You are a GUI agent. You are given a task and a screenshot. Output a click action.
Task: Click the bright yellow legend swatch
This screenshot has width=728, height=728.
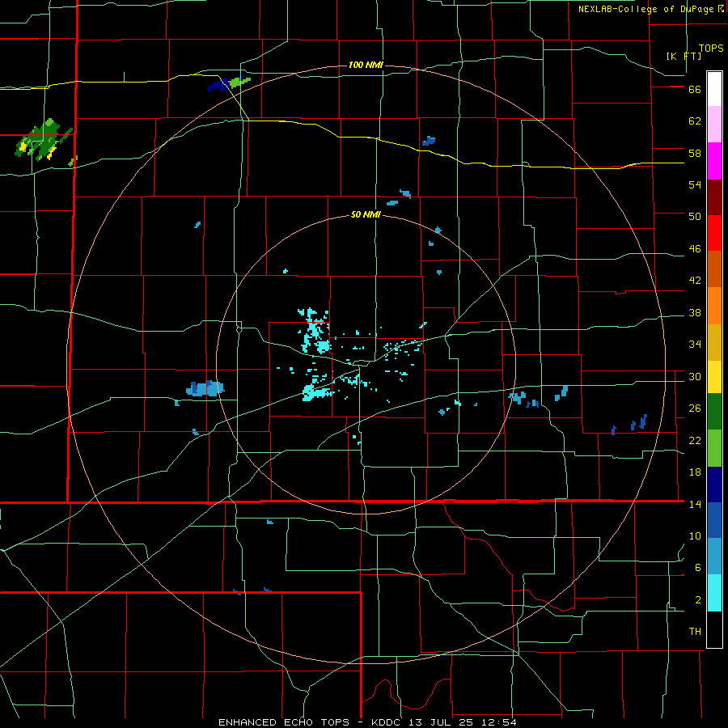pos(714,376)
